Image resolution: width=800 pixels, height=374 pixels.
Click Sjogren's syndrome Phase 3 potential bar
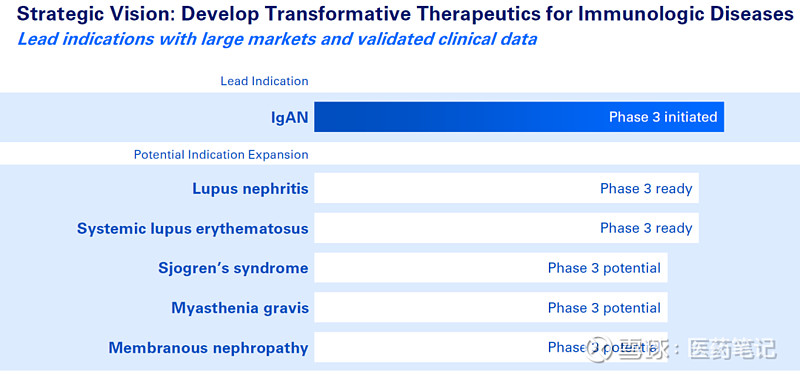point(491,267)
